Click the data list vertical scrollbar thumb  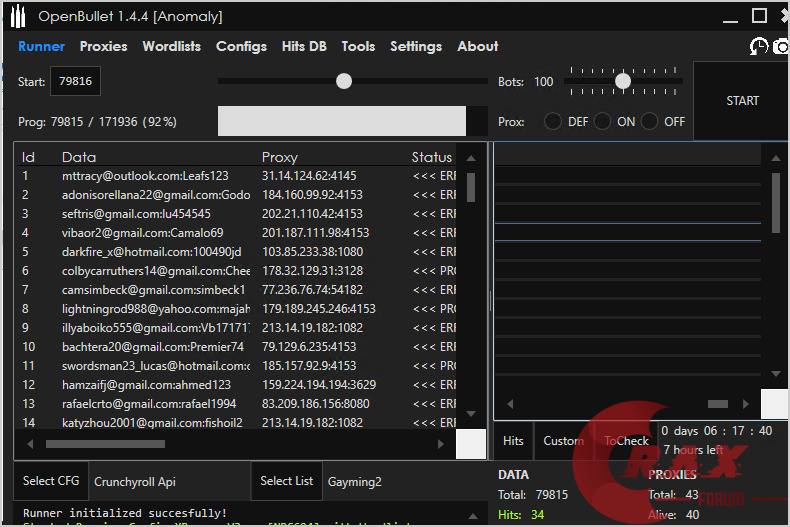coord(471,187)
